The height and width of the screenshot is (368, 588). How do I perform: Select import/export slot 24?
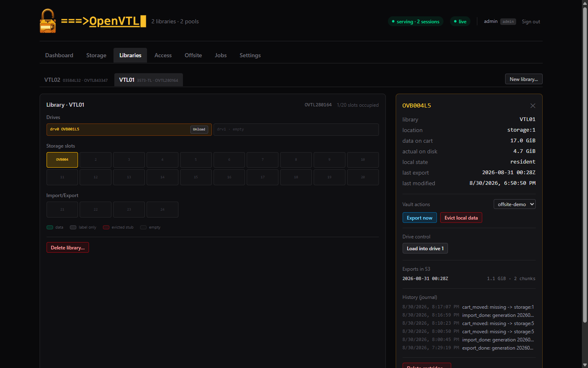click(x=163, y=209)
